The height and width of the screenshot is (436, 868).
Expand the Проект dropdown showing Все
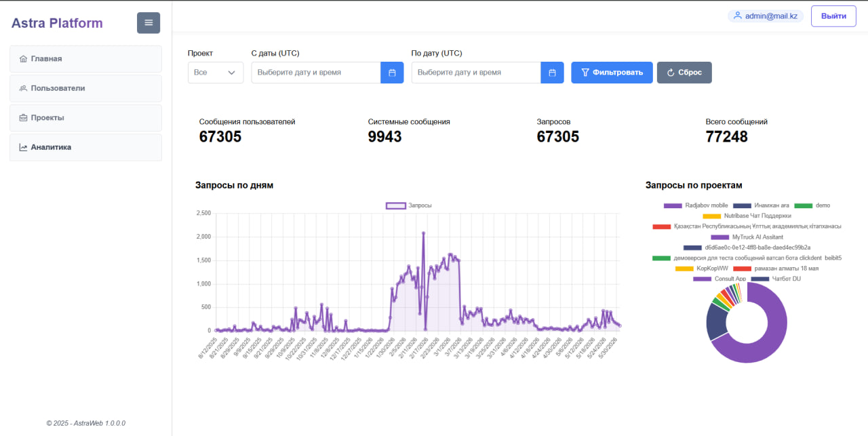pyautogui.click(x=216, y=73)
